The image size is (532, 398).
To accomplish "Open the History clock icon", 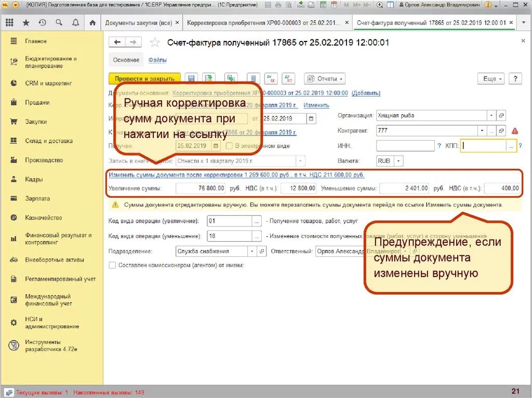I will point(42,23).
